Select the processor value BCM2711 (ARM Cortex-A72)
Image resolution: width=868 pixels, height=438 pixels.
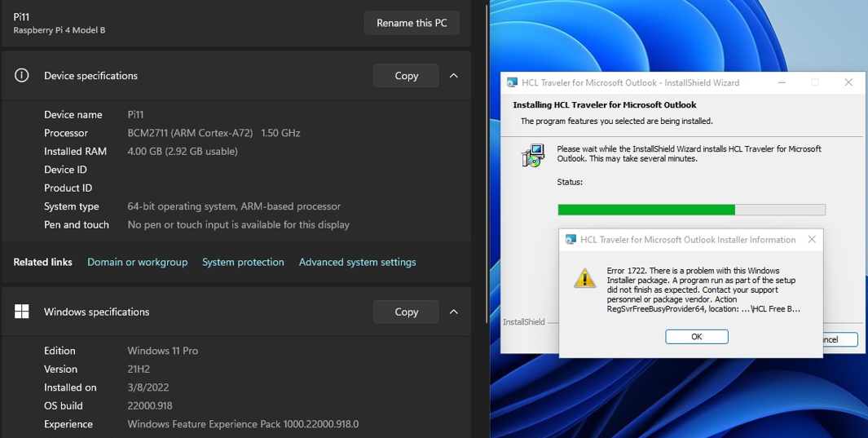click(190, 133)
